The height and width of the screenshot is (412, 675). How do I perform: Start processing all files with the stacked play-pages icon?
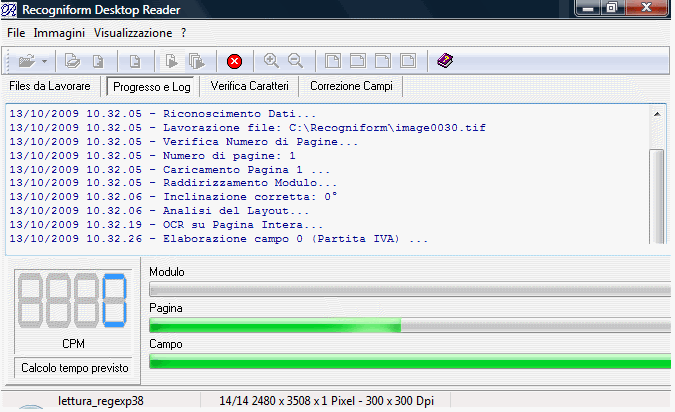pyautogui.click(x=197, y=61)
